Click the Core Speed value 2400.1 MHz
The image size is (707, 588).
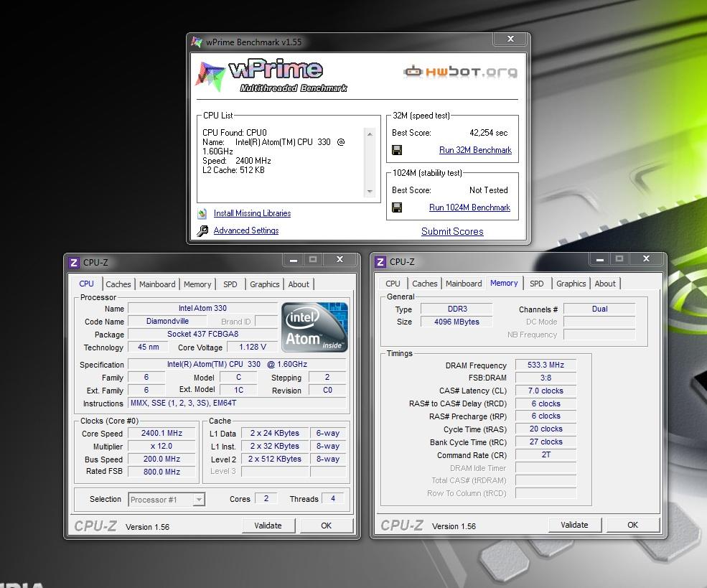pos(162,434)
